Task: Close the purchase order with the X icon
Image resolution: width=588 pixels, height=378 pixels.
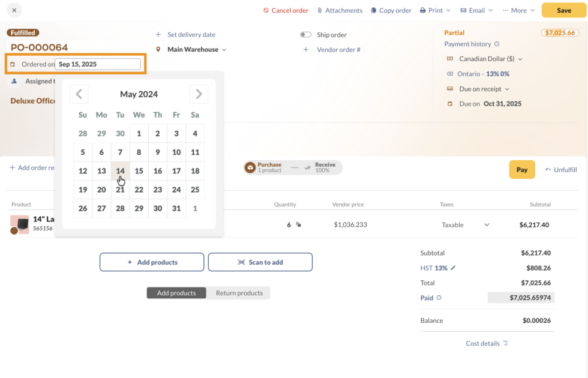Action: pos(14,10)
